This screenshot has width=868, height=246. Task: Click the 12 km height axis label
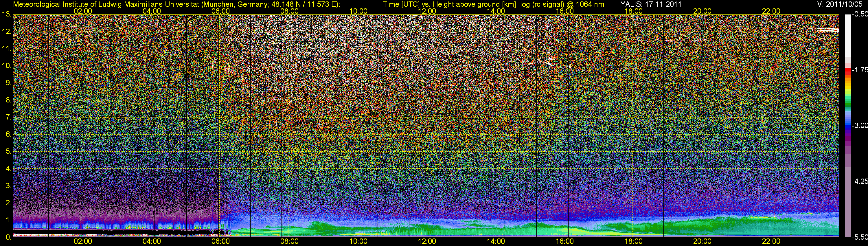click(6, 32)
